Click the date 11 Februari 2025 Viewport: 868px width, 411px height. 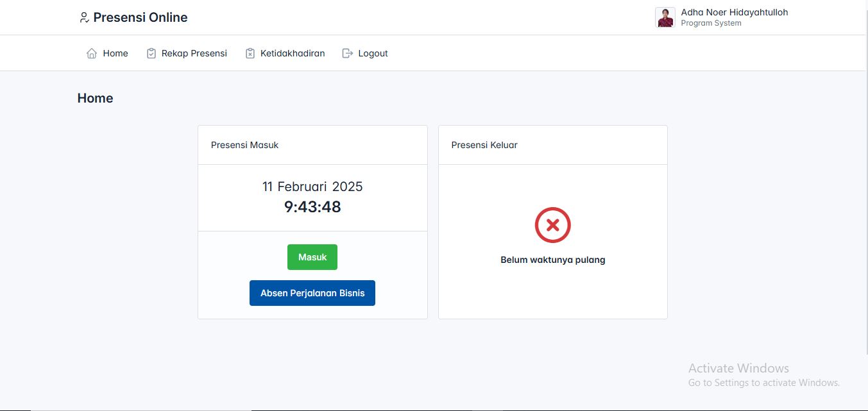tap(312, 187)
